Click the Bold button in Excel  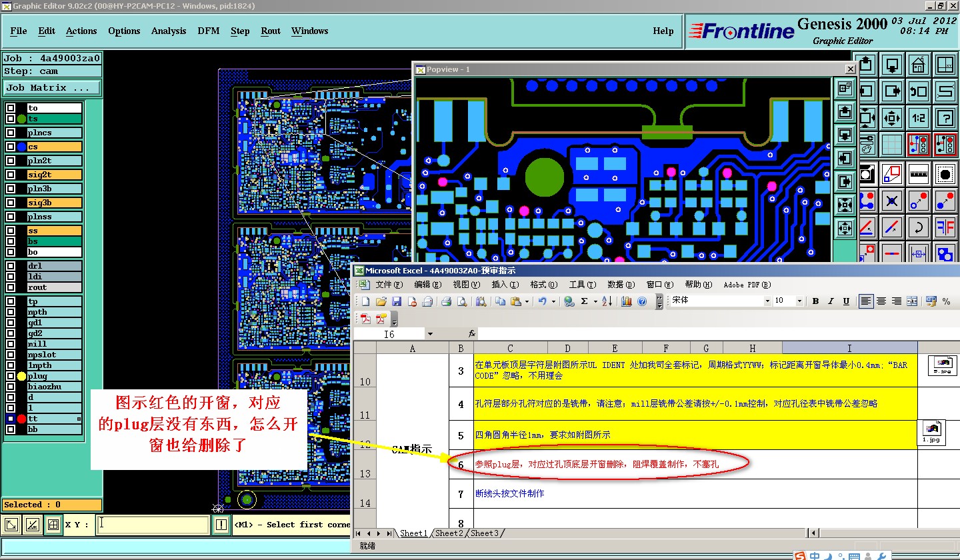(x=815, y=301)
